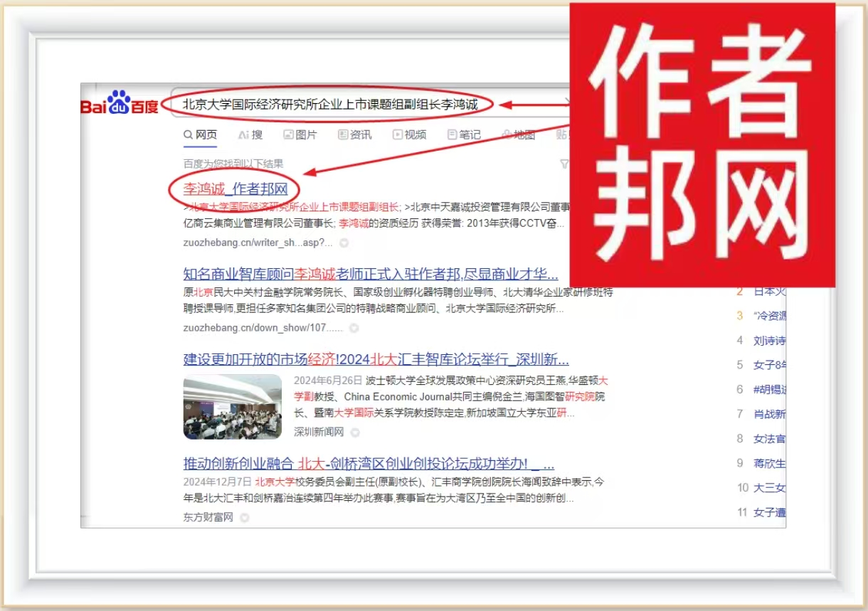Clear the search box with the X icon
The width and height of the screenshot is (868, 611).
[x=566, y=104]
